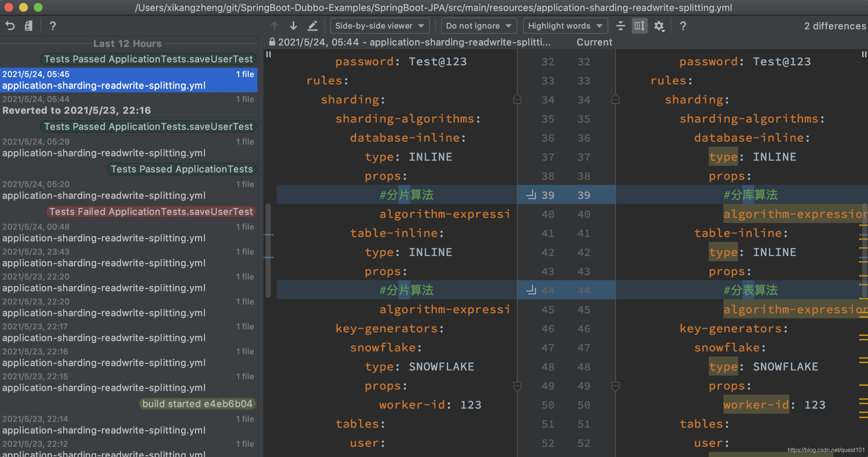
Task: Click the Revert undo arrow icon
Action: [x=10, y=26]
